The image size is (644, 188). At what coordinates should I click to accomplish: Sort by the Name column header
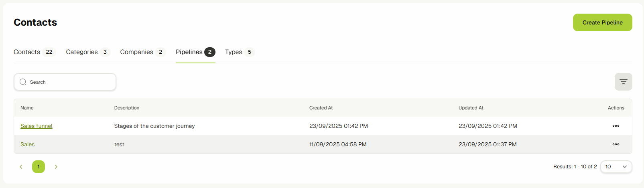(27, 108)
